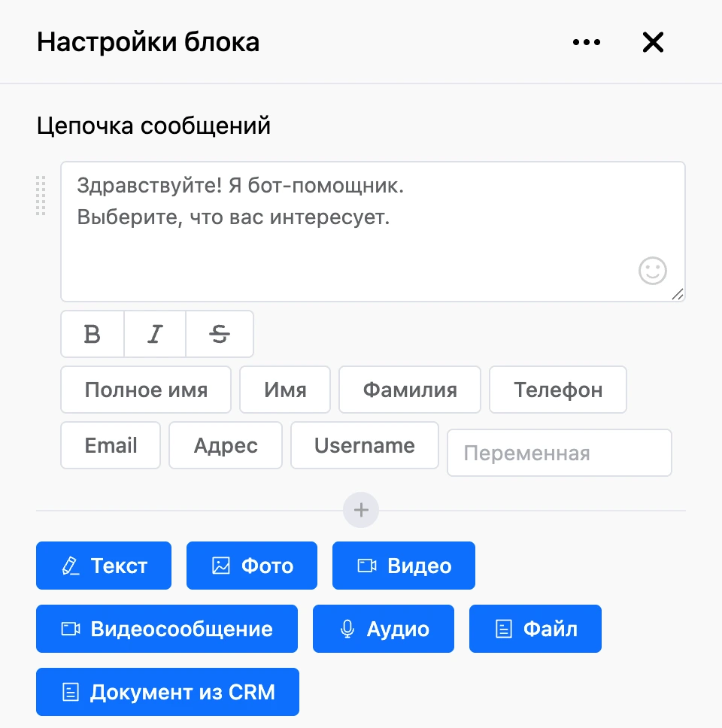
Task: Insert the Имя variable
Action: pos(285,390)
